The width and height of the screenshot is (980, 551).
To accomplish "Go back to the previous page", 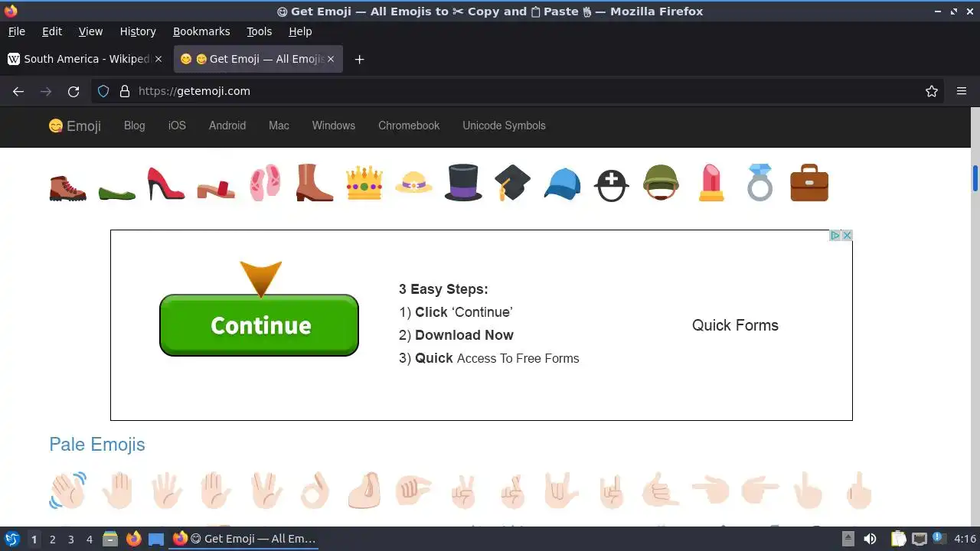I will 18,91.
